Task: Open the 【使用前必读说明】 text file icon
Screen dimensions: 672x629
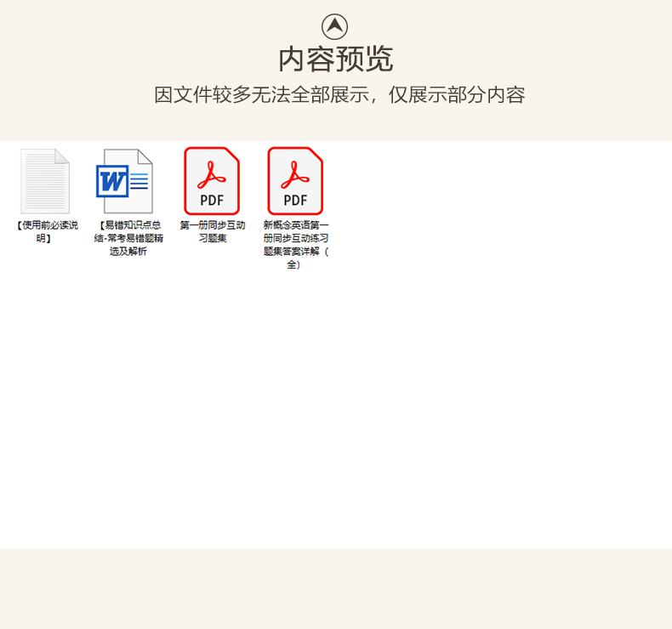Action: pyautogui.click(x=45, y=181)
